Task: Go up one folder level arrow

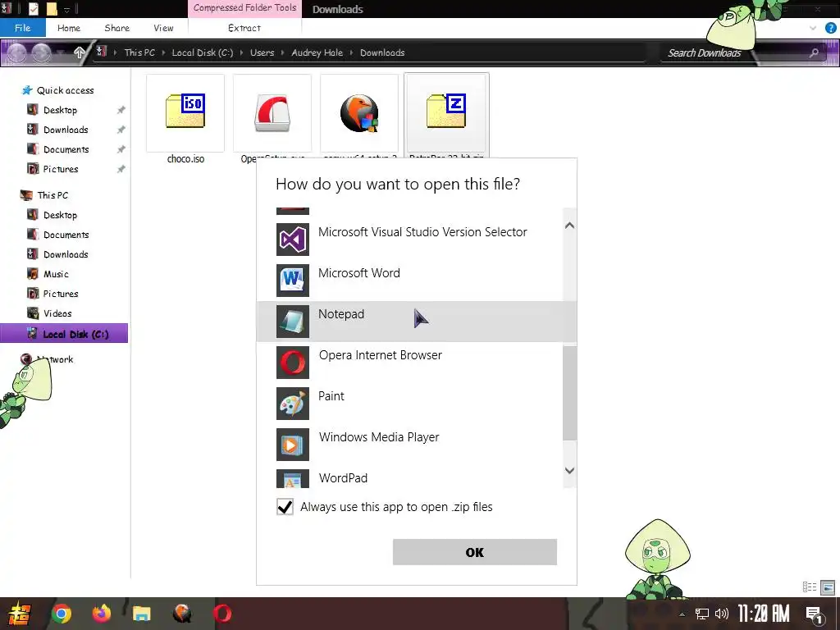Action: (x=80, y=52)
